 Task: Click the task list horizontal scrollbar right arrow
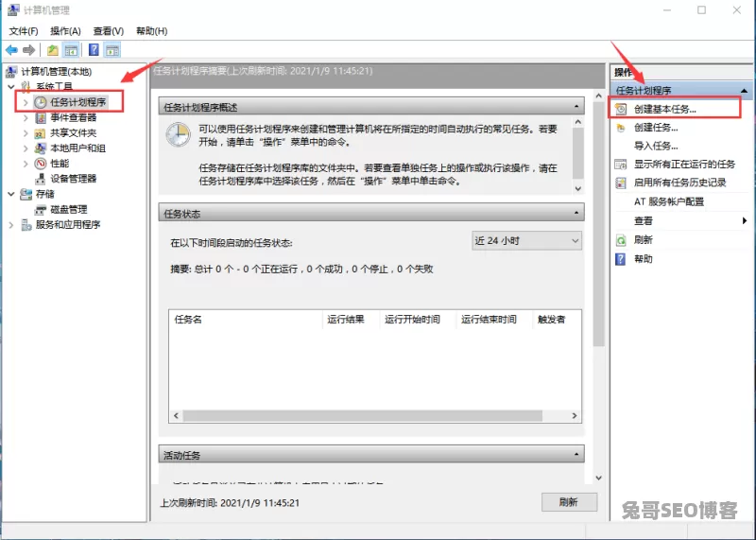click(x=575, y=416)
